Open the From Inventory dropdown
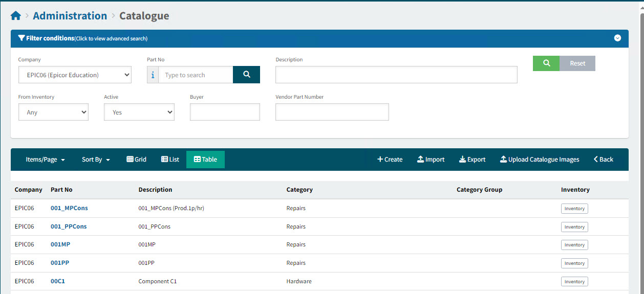644x294 pixels. pos(53,112)
